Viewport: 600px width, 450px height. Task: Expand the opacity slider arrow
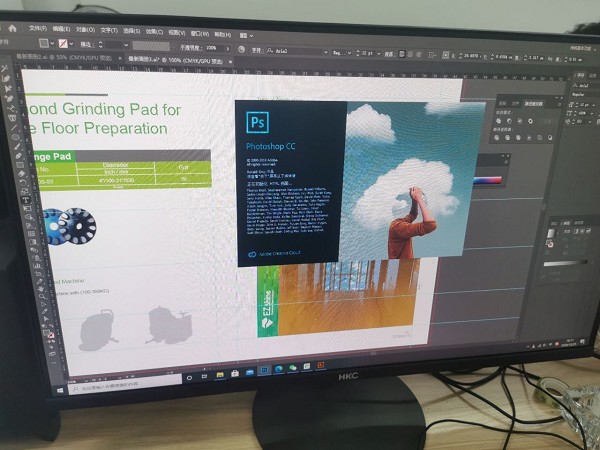coord(228,49)
